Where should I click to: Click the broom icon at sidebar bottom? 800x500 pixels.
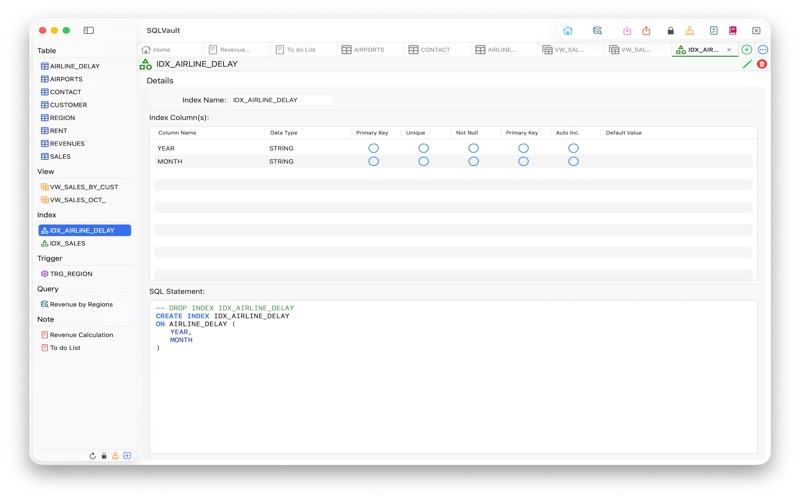click(115, 456)
